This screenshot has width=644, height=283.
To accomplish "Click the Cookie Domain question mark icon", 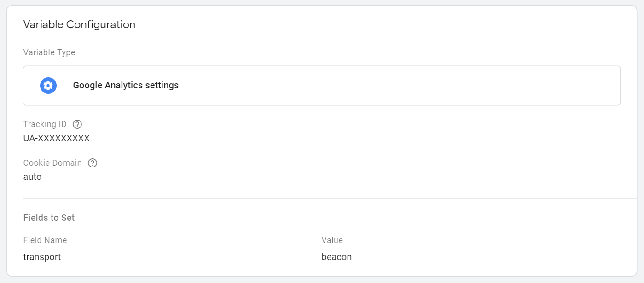I will coord(93,163).
